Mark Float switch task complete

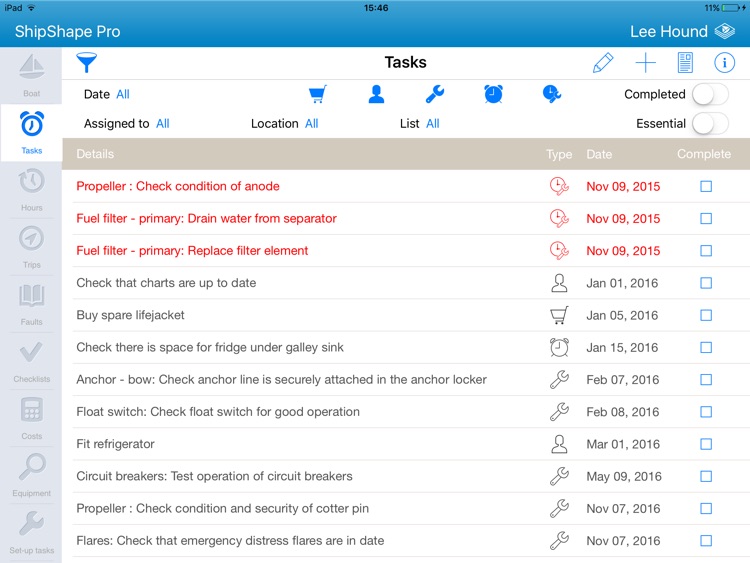point(706,412)
